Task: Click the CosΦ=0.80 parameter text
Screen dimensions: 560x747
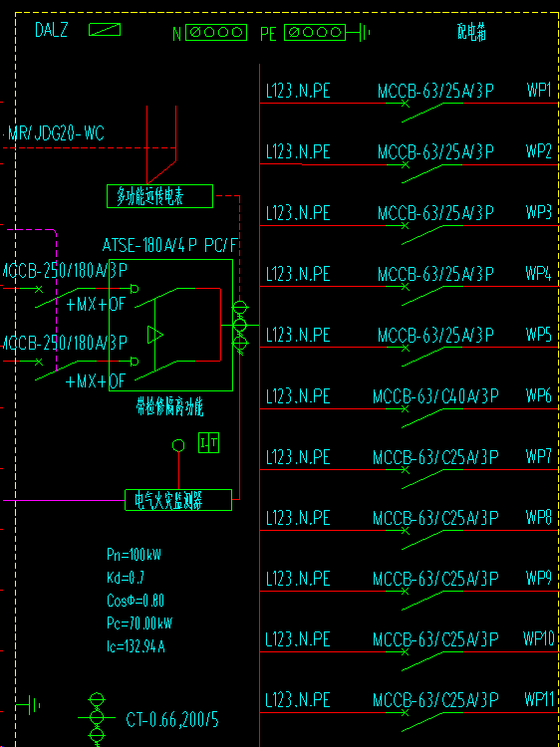Action: pyautogui.click(x=136, y=601)
